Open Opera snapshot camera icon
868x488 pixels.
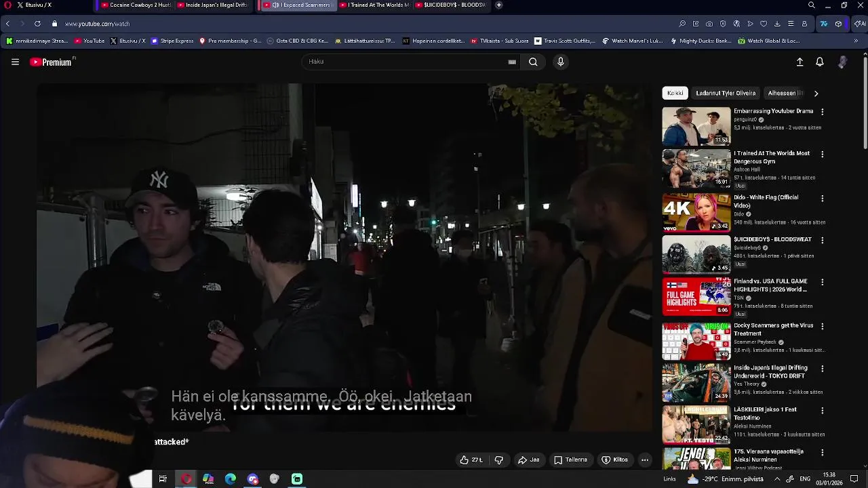point(709,24)
